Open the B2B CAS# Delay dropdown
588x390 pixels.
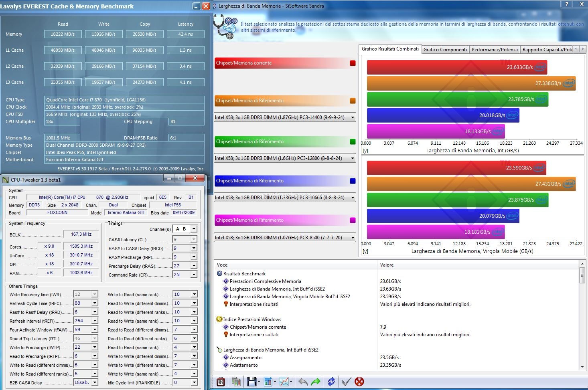[x=95, y=383]
